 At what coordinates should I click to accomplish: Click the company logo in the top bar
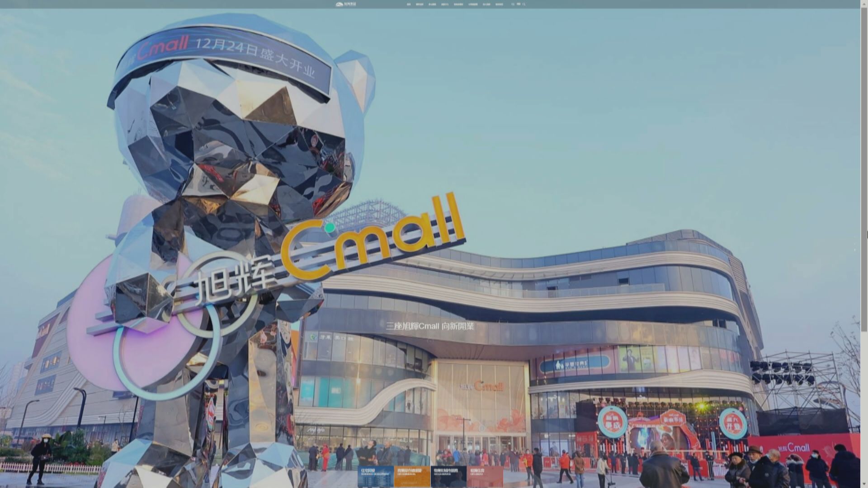click(x=346, y=4)
